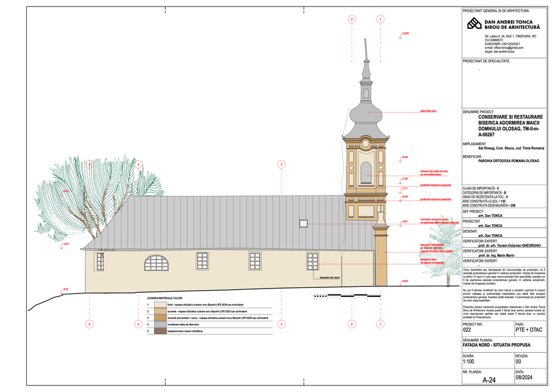Click the arched window on the facade
The height and width of the screenshot is (392, 554).
pyautogui.click(x=156, y=262)
